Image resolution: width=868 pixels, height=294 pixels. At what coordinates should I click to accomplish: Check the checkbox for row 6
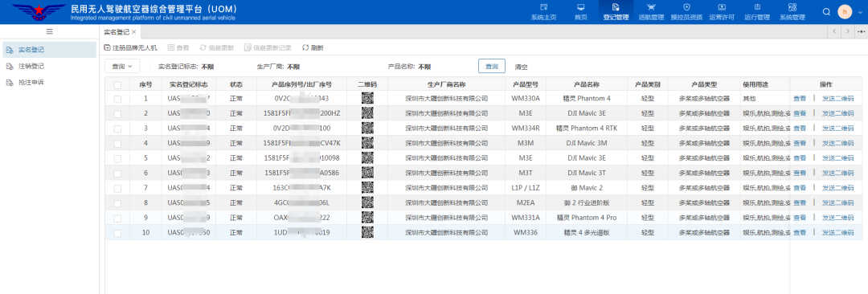(x=117, y=174)
